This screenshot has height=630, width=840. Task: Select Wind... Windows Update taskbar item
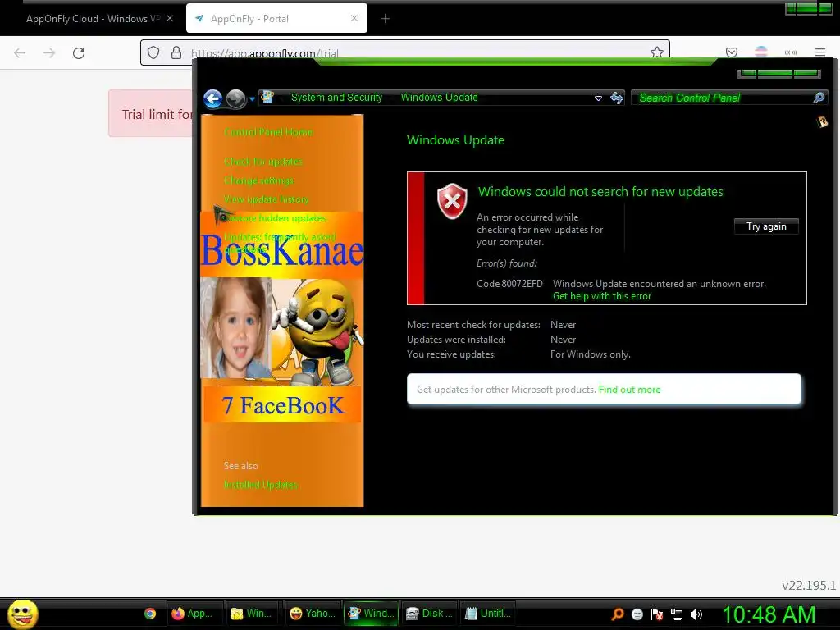[x=371, y=614]
